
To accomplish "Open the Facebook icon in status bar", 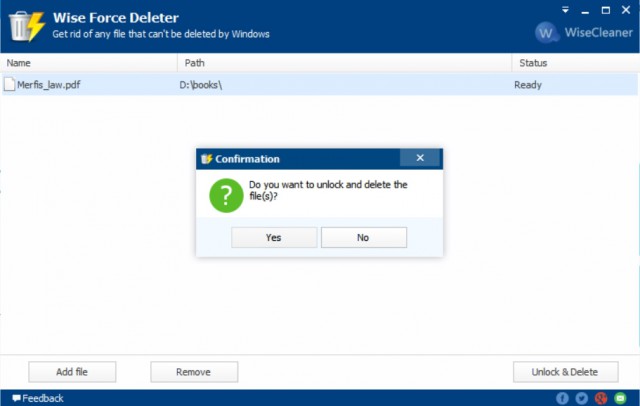I will tap(562, 398).
